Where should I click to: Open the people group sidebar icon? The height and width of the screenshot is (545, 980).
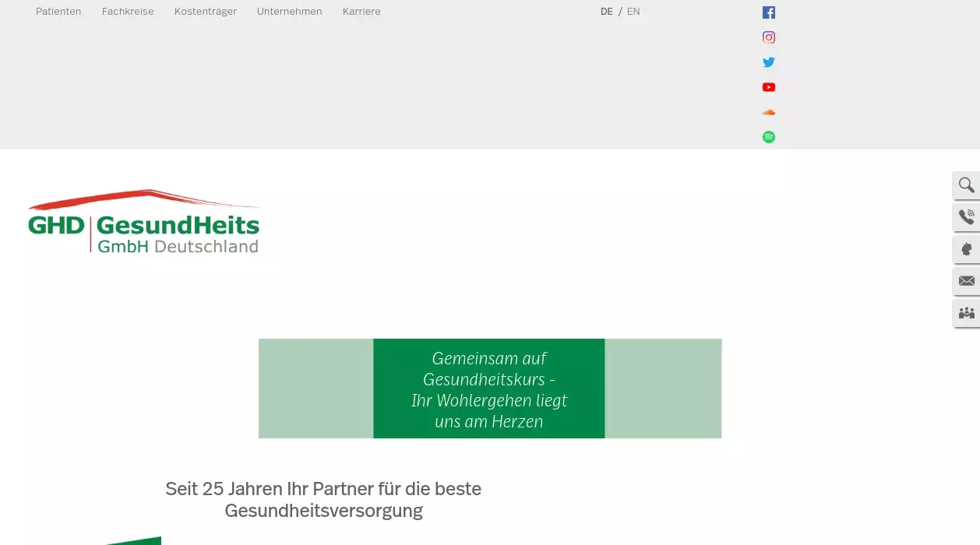(966, 313)
